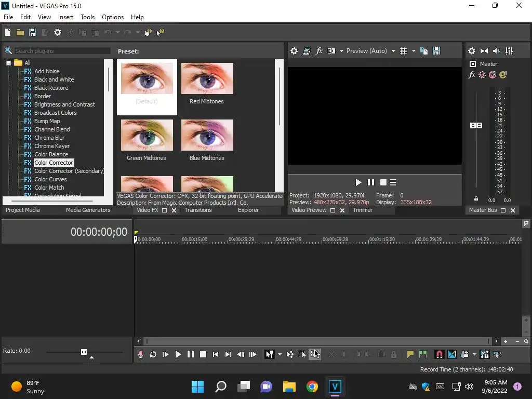Create a new project with the New icon
This screenshot has height=399, width=532.
click(8, 32)
